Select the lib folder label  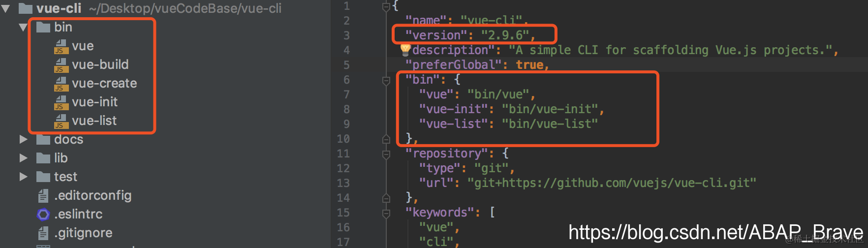pyautogui.click(x=61, y=158)
